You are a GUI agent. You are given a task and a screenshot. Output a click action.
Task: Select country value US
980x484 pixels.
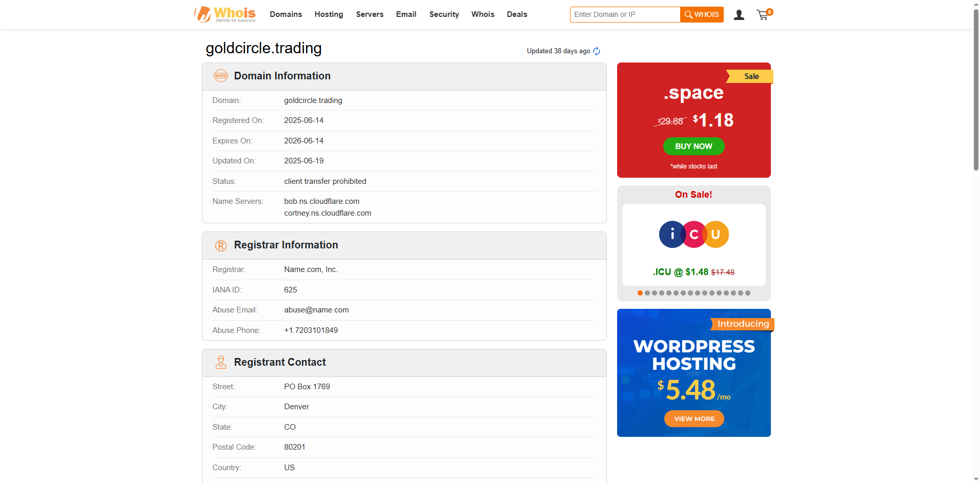pos(290,468)
